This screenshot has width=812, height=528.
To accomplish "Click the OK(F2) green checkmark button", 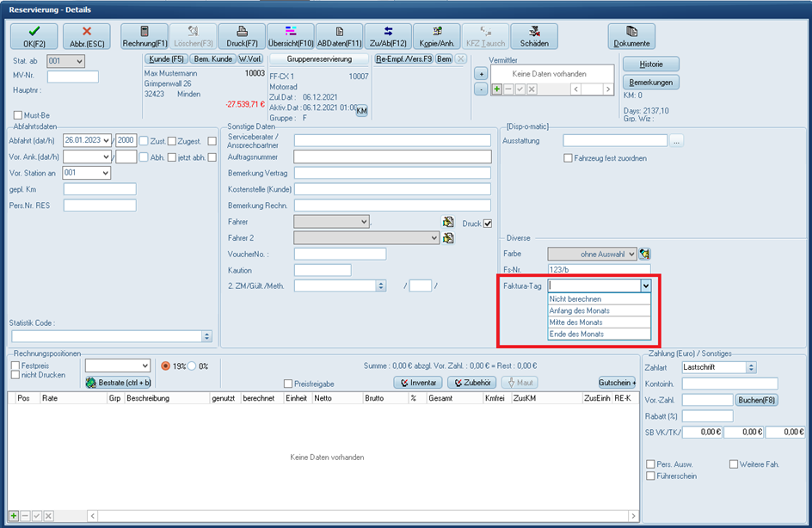I will (34, 36).
